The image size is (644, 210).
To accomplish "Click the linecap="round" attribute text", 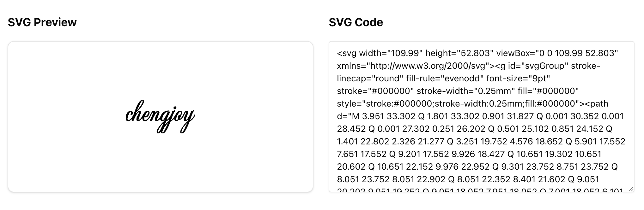I will point(370,79).
